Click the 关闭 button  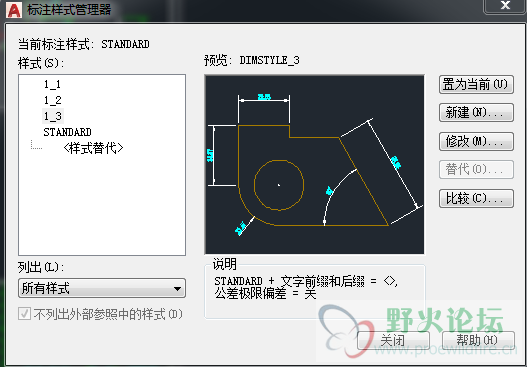(393, 340)
